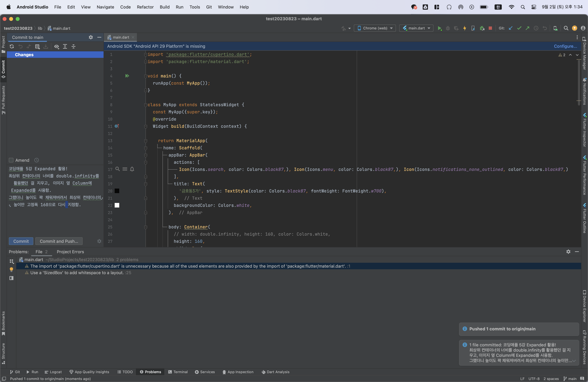The width and height of the screenshot is (588, 382).
Task: Switch to the Project Errors tab
Action: 70,252
